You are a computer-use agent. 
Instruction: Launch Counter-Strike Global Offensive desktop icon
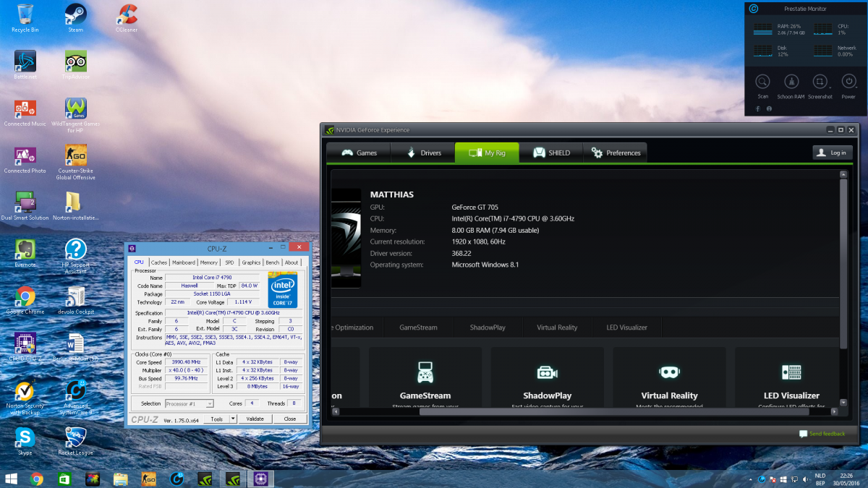[x=75, y=156]
